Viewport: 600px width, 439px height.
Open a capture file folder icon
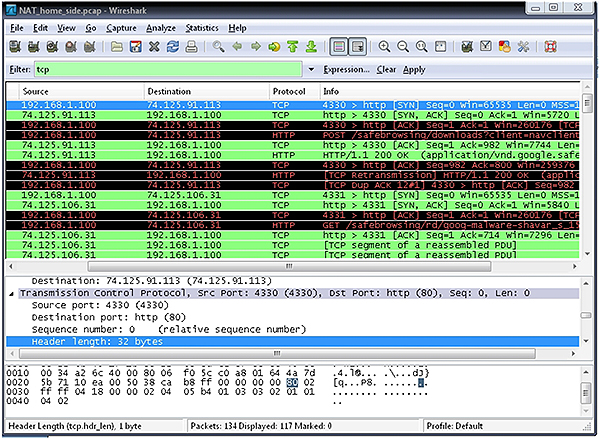(117, 47)
